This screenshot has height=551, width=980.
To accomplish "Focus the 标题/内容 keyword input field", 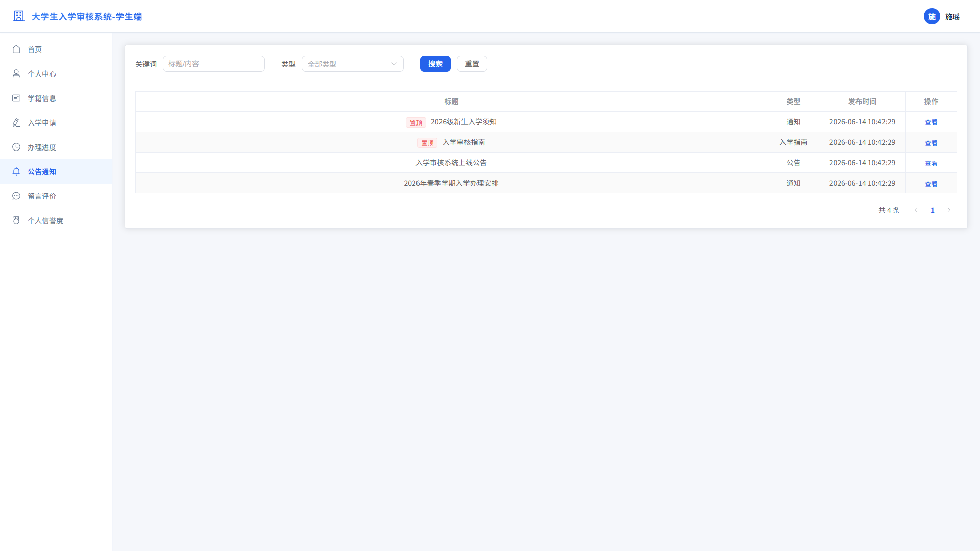I will [214, 64].
